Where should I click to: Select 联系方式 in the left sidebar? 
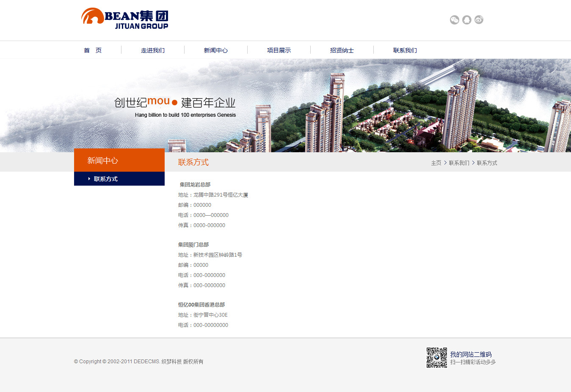point(106,179)
